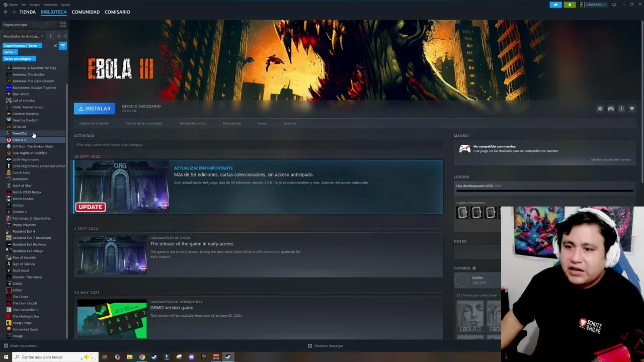The image size is (644, 362).
Task: Remove the Supervivencia / Terror filter tag
Action: tap(39, 46)
